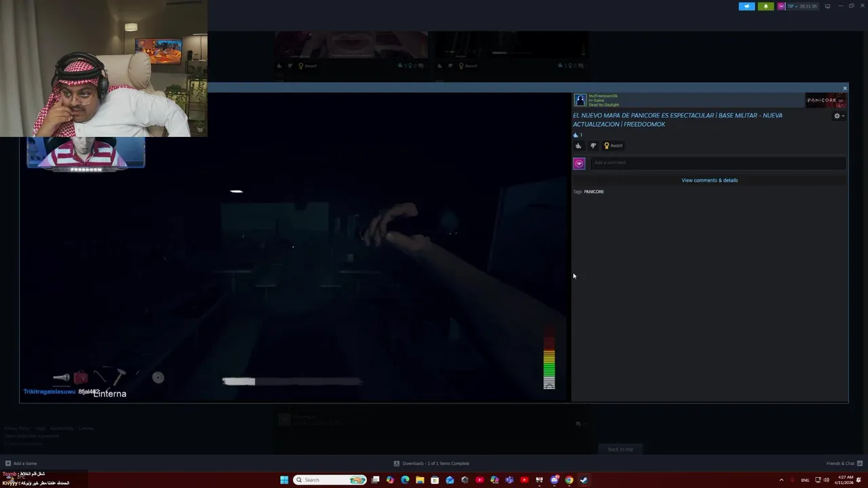This screenshot has height=488, width=868.
Task: Click the commenter's pink avatar icon
Action: point(579,163)
